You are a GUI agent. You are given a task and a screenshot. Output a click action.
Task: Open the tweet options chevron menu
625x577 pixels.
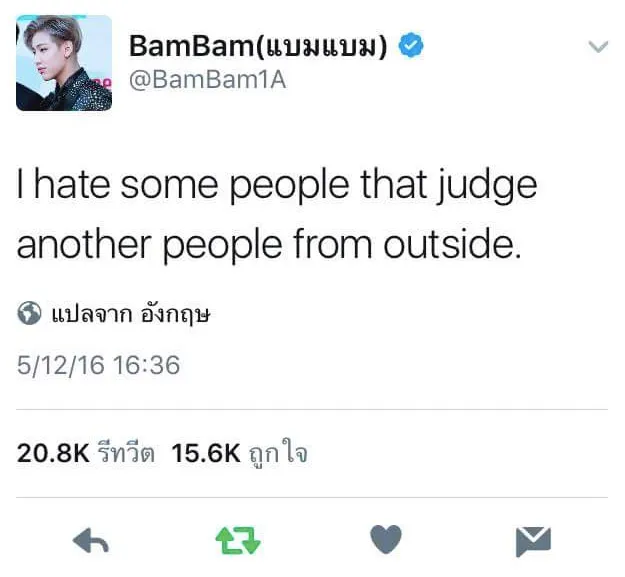[x=598, y=47]
